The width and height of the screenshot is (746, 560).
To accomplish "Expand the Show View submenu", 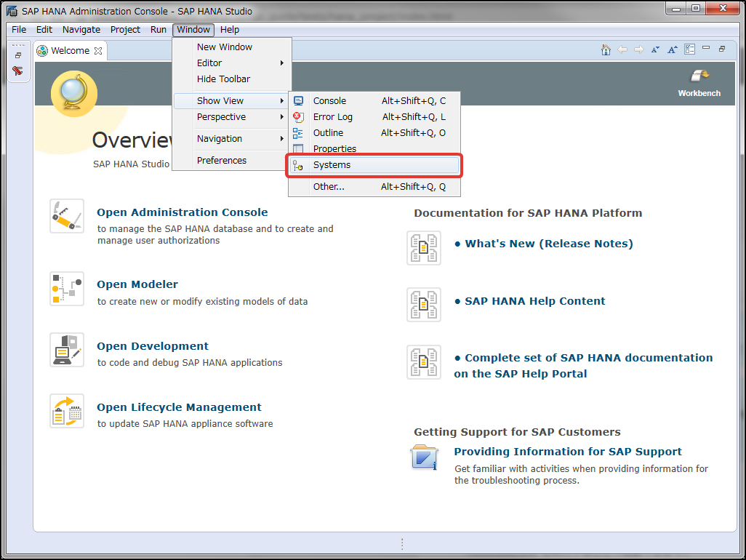I will [232, 101].
